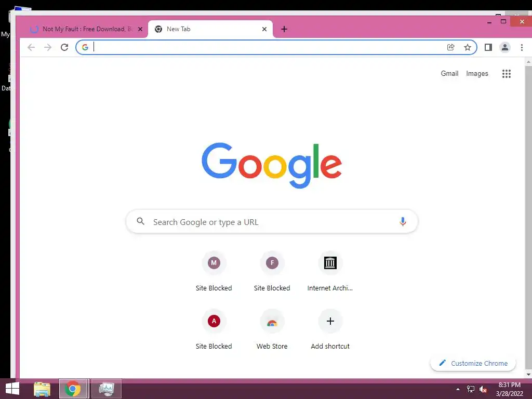This screenshot has width=532, height=399.
Task: Open the Windows Start menu
Action: click(x=12, y=389)
